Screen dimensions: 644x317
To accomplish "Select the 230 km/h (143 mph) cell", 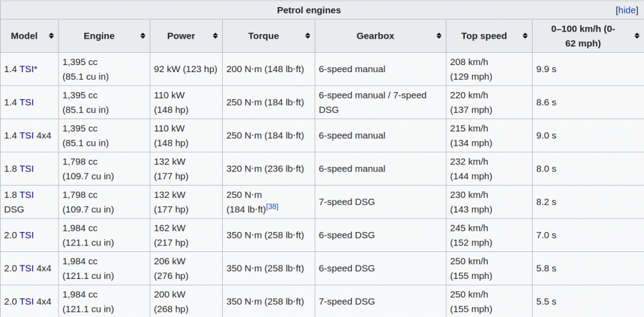I will (489, 202).
